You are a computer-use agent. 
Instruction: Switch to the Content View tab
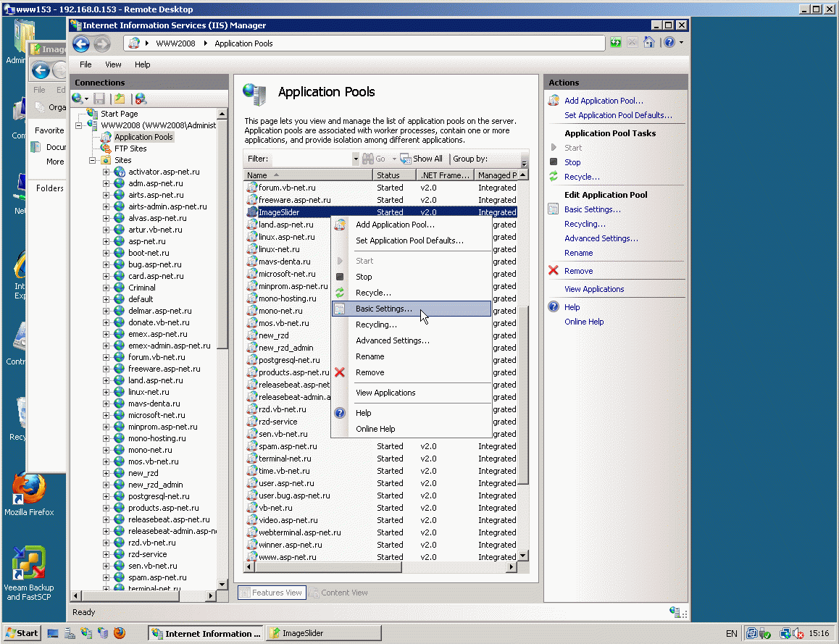(x=338, y=593)
